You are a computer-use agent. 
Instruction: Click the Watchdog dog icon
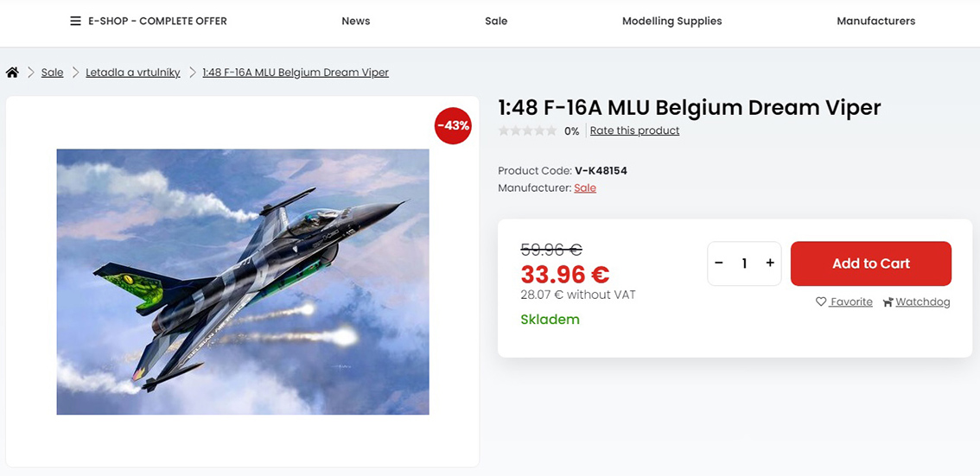(888, 302)
